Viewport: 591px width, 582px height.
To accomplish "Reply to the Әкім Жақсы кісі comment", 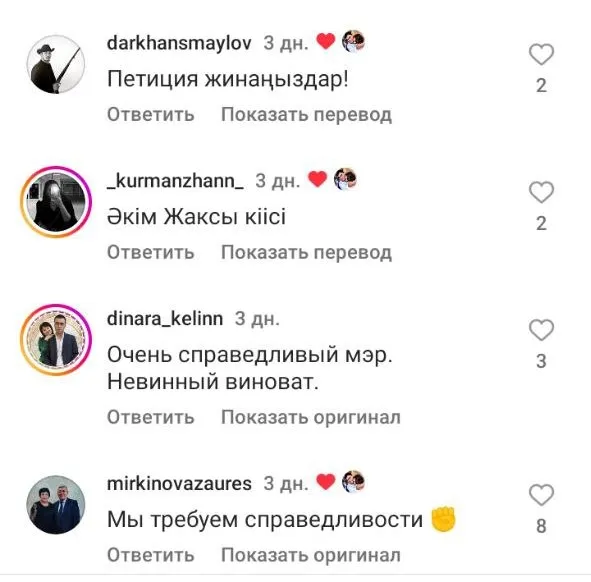I will click(x=151, y=252).
